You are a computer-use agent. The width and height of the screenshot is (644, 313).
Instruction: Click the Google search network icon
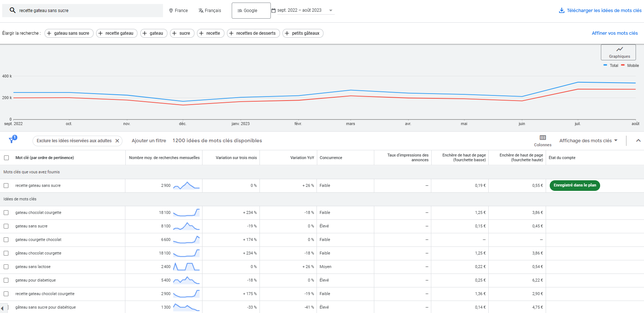pos(240,11)
